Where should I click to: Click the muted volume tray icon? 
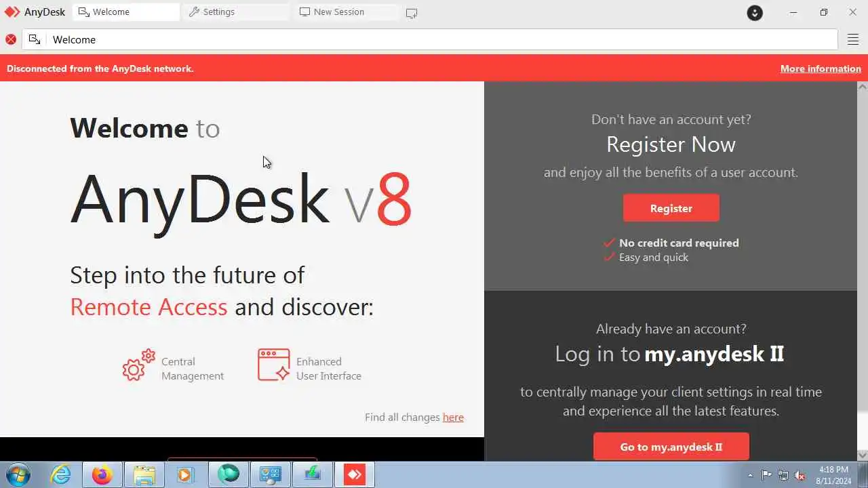pyautogui.click(x=800, y=475)
